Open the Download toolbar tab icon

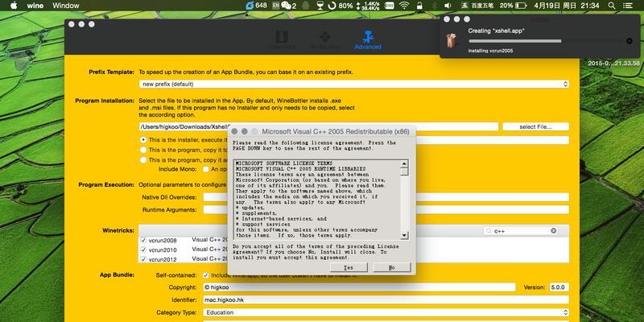pos(281,37)
